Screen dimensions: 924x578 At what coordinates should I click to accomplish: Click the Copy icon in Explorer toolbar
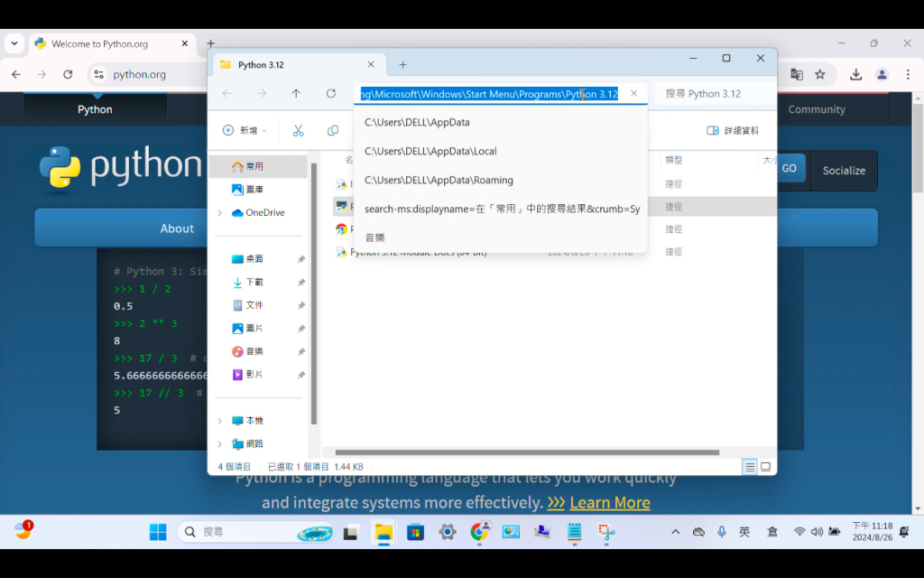click(x=333, y=130)
